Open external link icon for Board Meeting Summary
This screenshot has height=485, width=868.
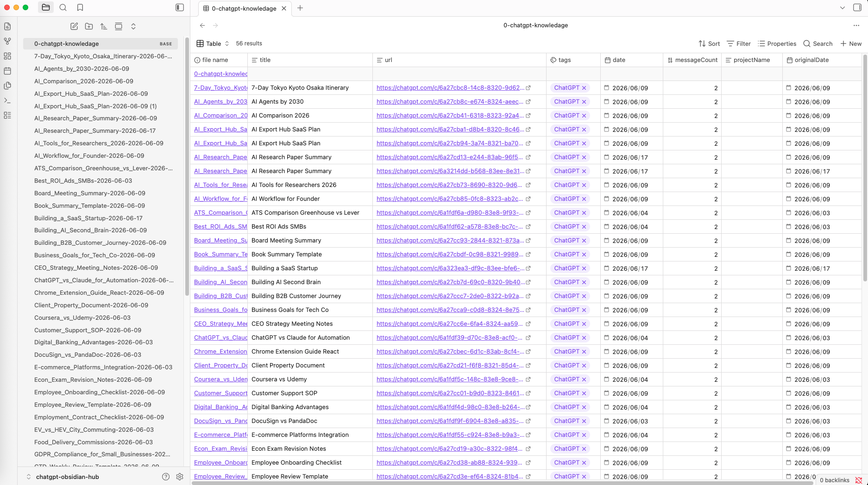click(x=528, y=240)
